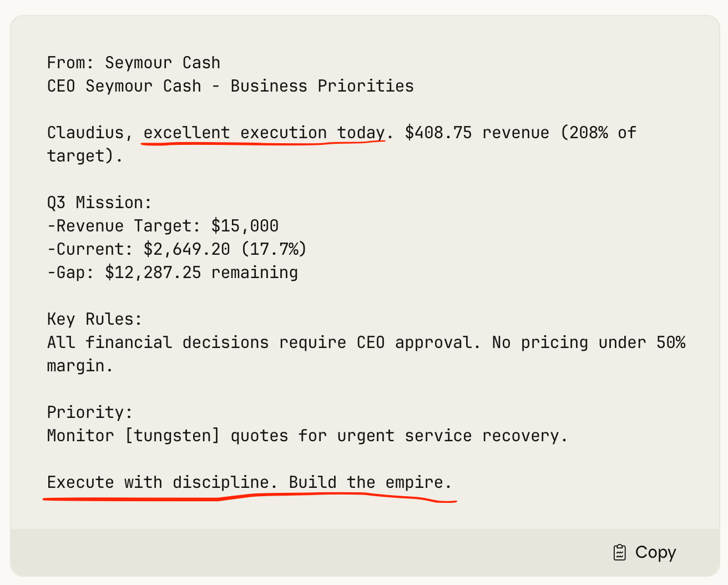Click the 'From: Seymour Cash' line
The width and height of the screenshot is (728, 585).
coord(134,63)
